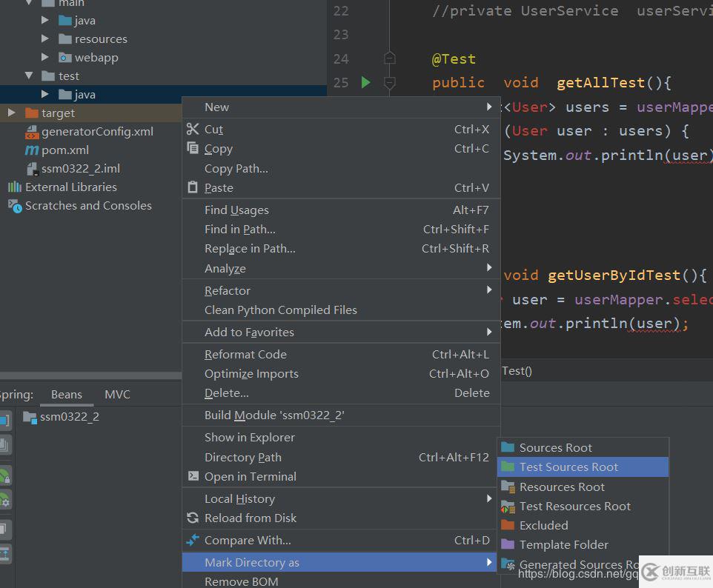Screen dimensions: 713x588
Task: Collapse the test folder
Action: pos(29,76)
